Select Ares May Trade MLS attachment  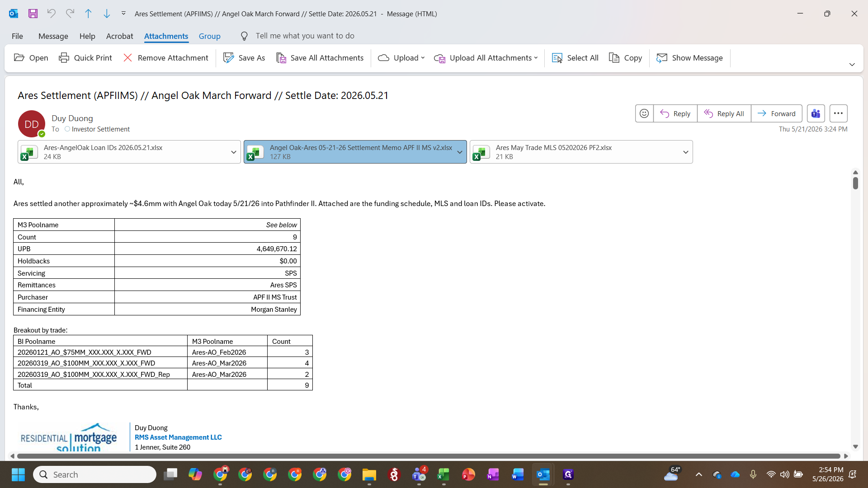coord(574,152)
